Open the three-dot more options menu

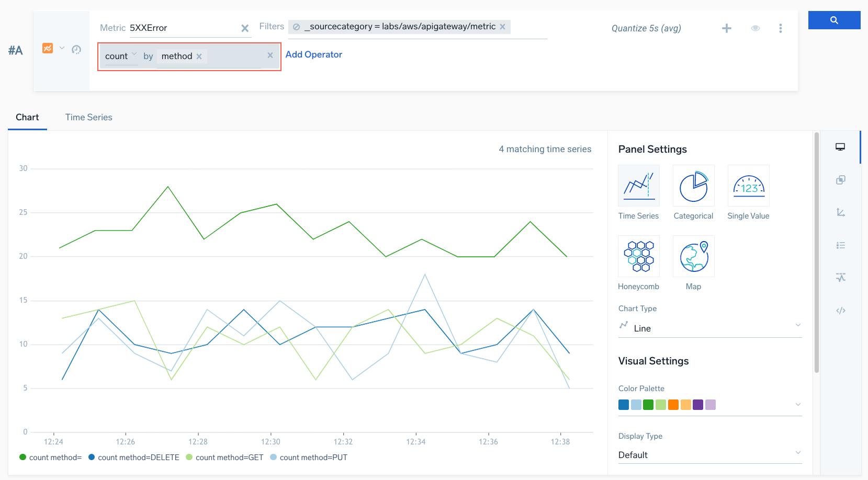(x=780, y=28)
